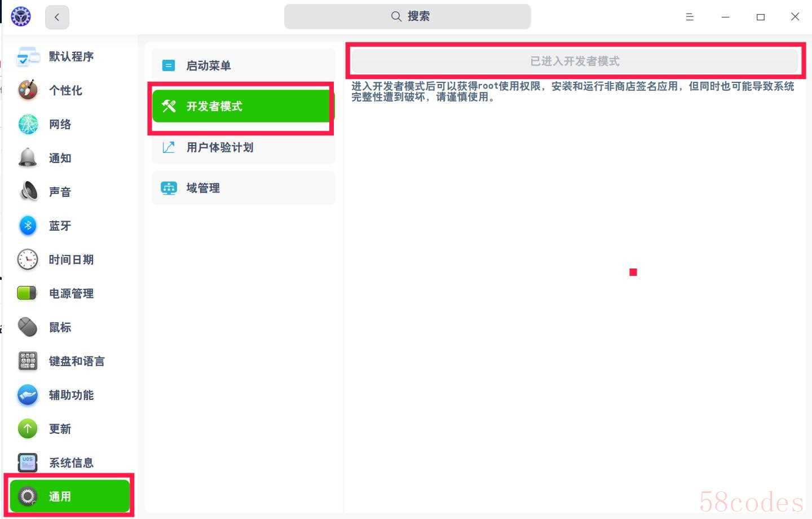This screenshot has height=519, width=812.
Task: Open the 启动菜单 tab label
Action: pos(209,65)
